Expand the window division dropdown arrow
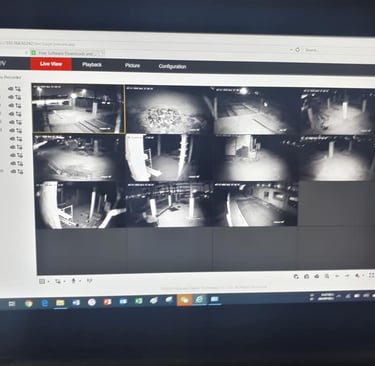375x366 pixels. [48, 282]
